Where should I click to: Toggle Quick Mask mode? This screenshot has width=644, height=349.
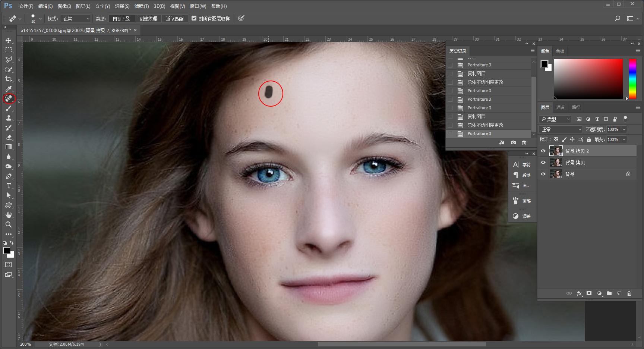[9, 264]
